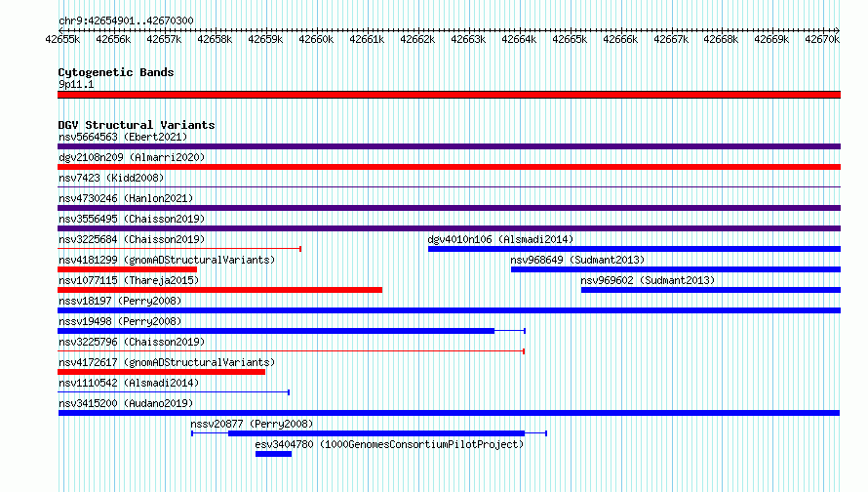This screenshot has width=868, height=492.
Task: Click the 42667k ruler tick label
Action: [671, 39]
